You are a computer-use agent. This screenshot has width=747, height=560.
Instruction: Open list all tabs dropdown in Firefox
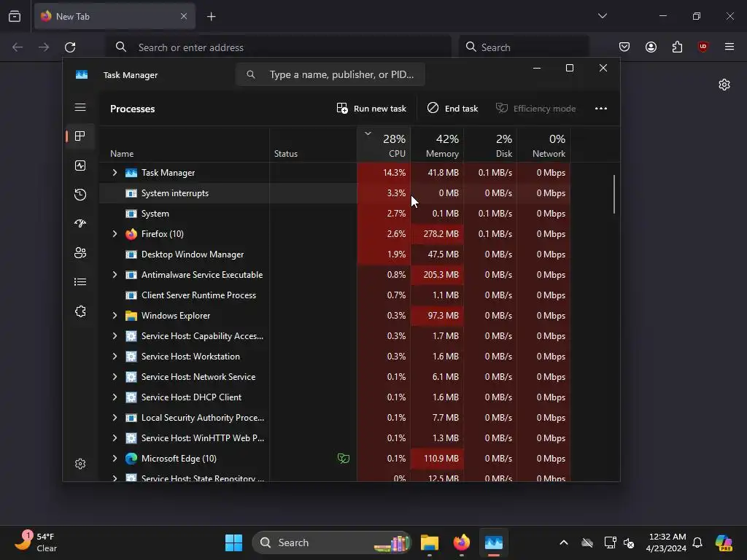602,16
